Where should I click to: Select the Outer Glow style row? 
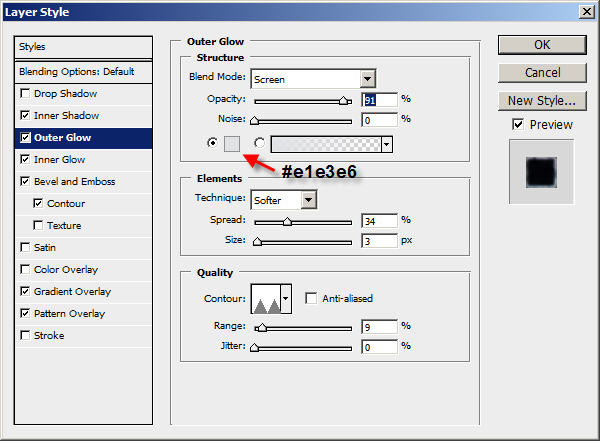pyautogui.click(x=83, y=138)
